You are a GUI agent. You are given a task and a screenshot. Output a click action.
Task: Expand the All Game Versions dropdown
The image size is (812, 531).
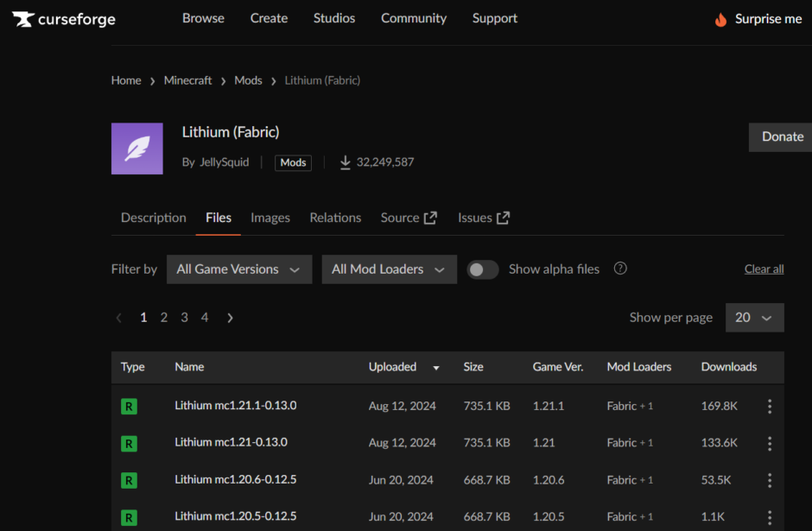pyautogui.click(x=238, y=269)
